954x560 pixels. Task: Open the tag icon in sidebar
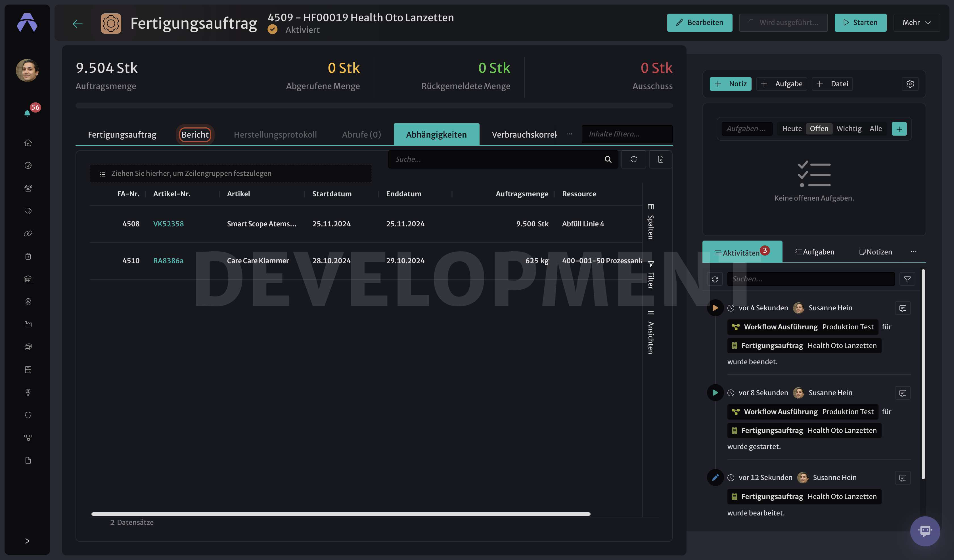click(28, 211)
